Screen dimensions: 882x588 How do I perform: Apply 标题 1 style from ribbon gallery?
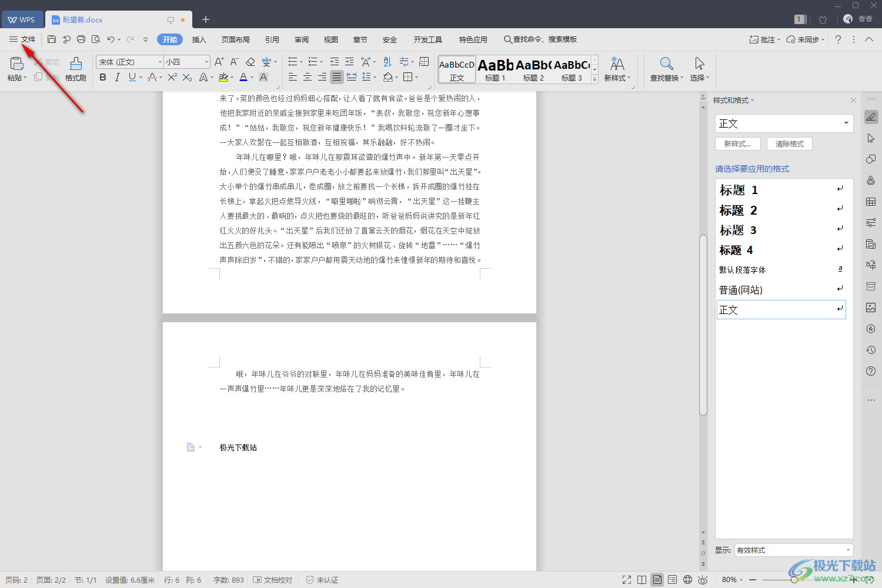[x=495, y=69]
